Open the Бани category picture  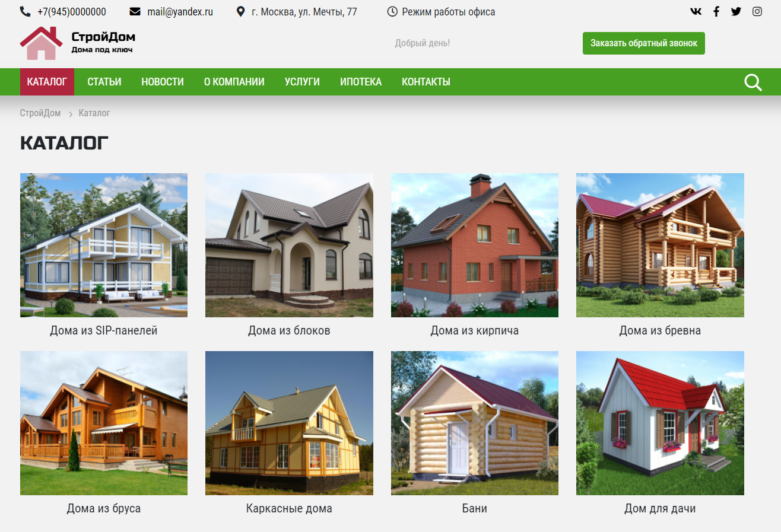tap(474, 423)
